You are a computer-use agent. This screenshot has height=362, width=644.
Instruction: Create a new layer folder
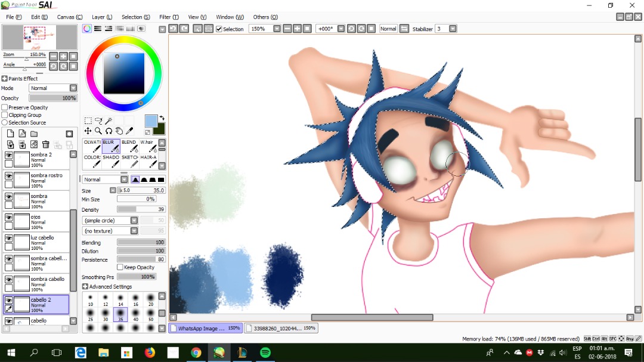point(34,134)
